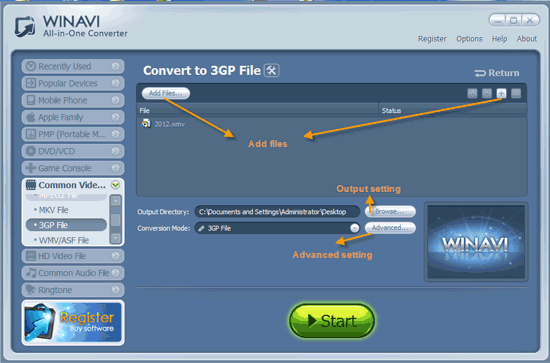Expand the HD Video File category

[115, 256]
